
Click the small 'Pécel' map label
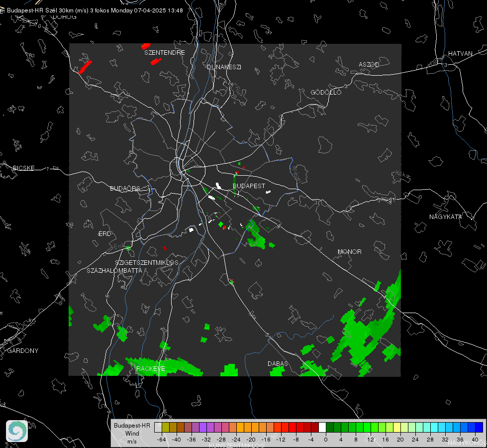(x=296, y=176)
